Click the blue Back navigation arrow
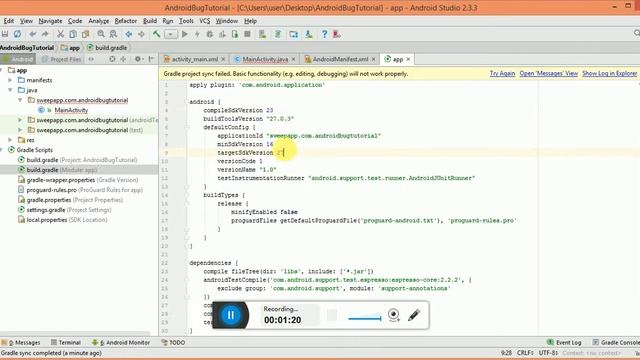This screenshot has width=640, height=360. [129, 34]
